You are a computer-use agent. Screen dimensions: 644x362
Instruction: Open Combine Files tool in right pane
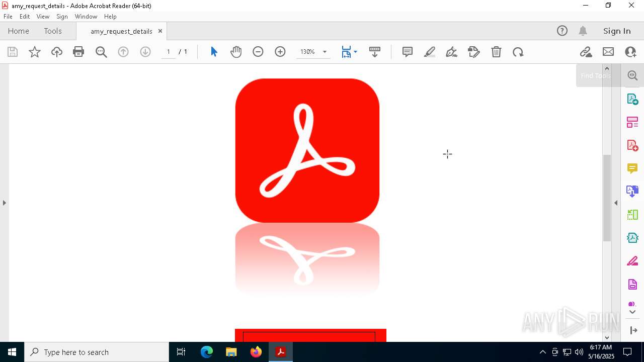click(x=632, y=192)
